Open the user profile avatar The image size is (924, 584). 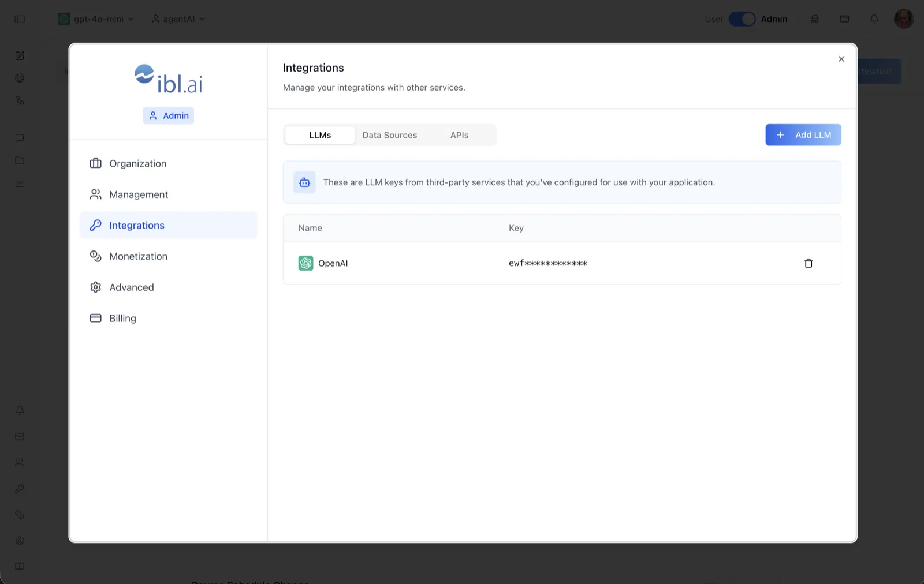point(904,19)
